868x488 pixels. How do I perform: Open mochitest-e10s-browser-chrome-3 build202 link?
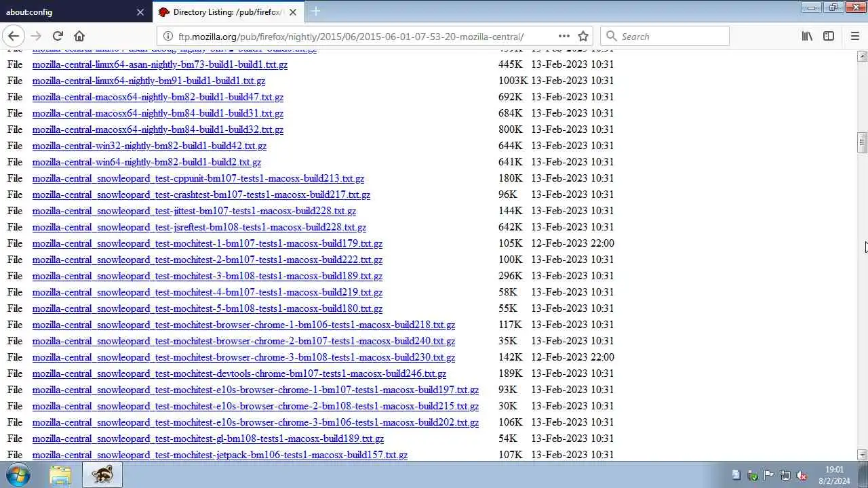tap(256, 422)
